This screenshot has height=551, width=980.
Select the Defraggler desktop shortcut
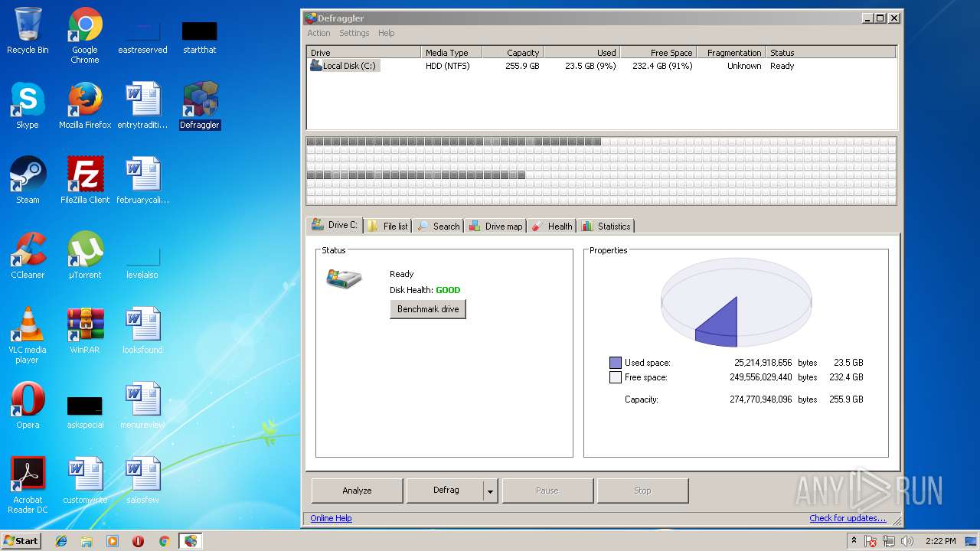tap(200, 106)
